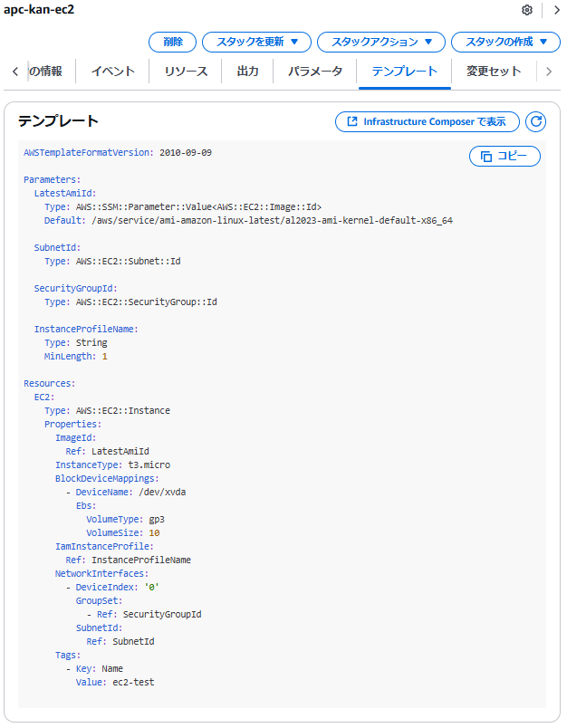567x728 pixels.
Task: Click the NetworkInterfaces: key
Action: 101,573
